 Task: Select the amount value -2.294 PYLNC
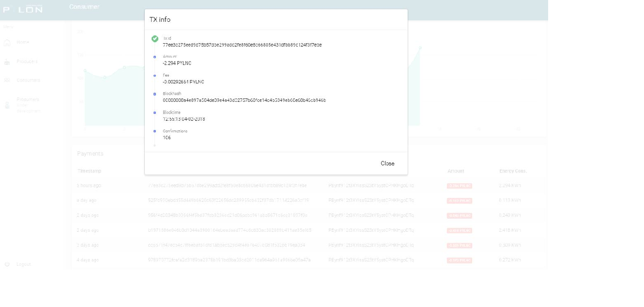click(x=177, y=64)
